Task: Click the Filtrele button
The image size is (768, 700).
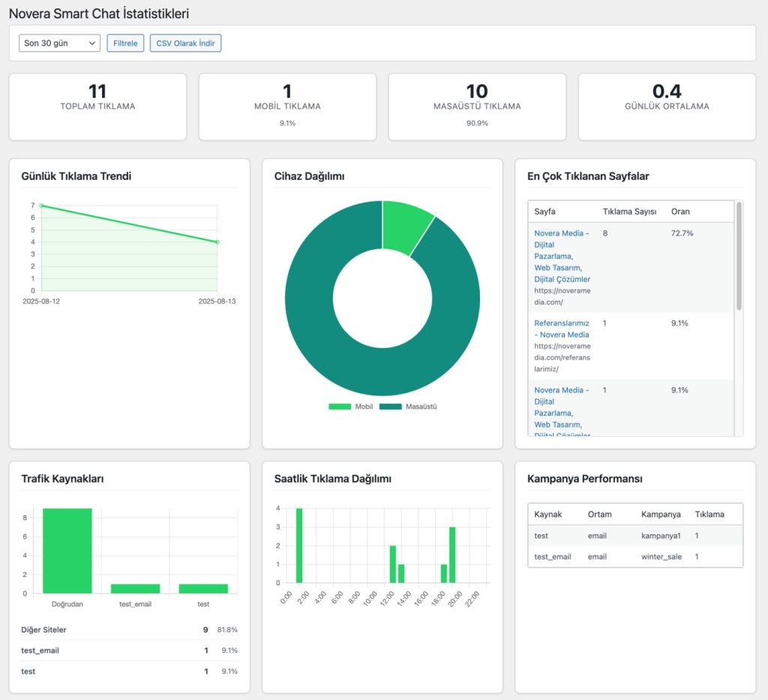Action: tap(125, 43)
